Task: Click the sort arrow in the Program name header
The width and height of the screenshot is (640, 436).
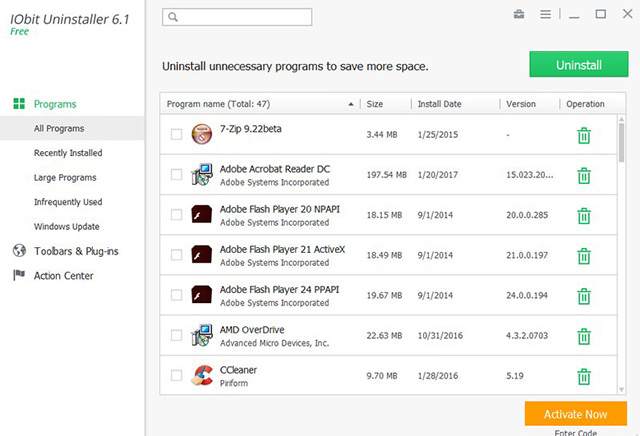Action: [x=351, y=105]
